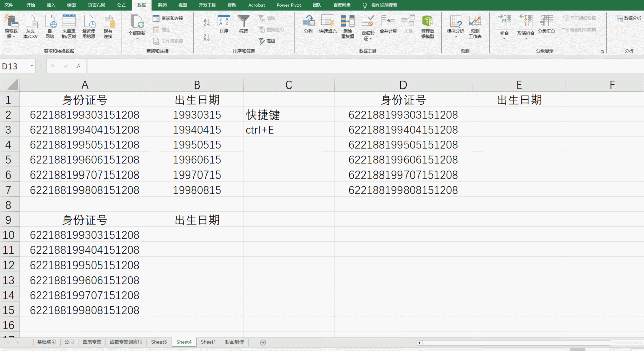Open the 排序 (Sort) dialog
The image size is (644, 351).
(x=224, y=24)
